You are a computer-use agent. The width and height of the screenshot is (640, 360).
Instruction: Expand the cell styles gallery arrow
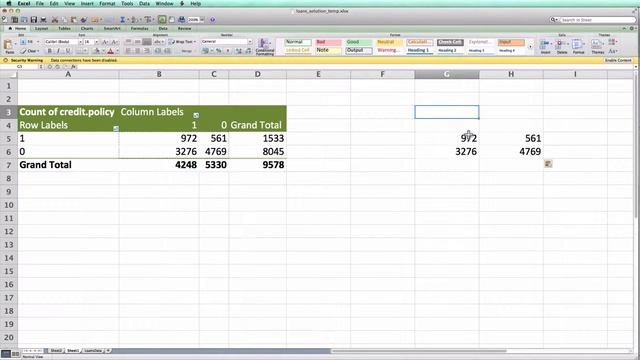[x=530, y=47]
